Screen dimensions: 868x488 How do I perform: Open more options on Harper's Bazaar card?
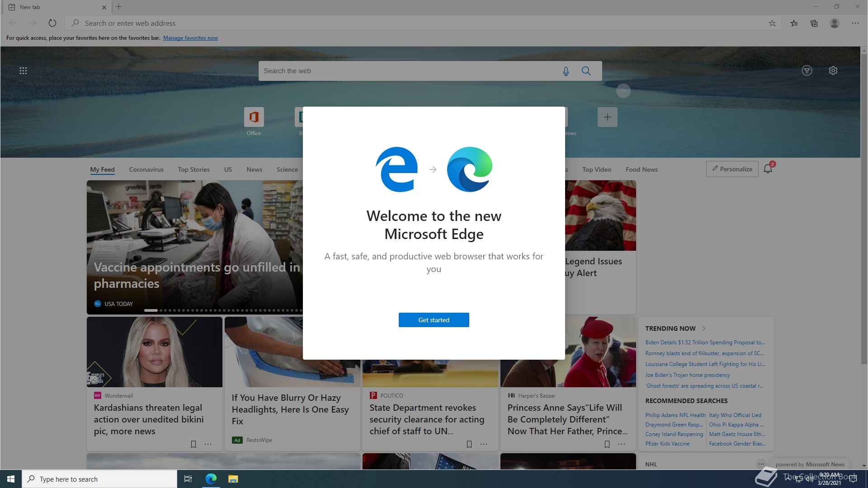tap(622, 444)
